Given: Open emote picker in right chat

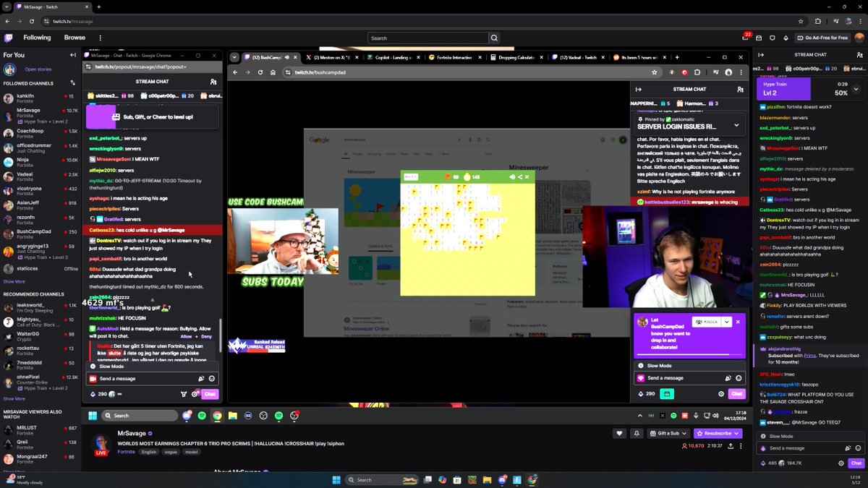Looking at the screenshot, I should click(x=859, y=448).
